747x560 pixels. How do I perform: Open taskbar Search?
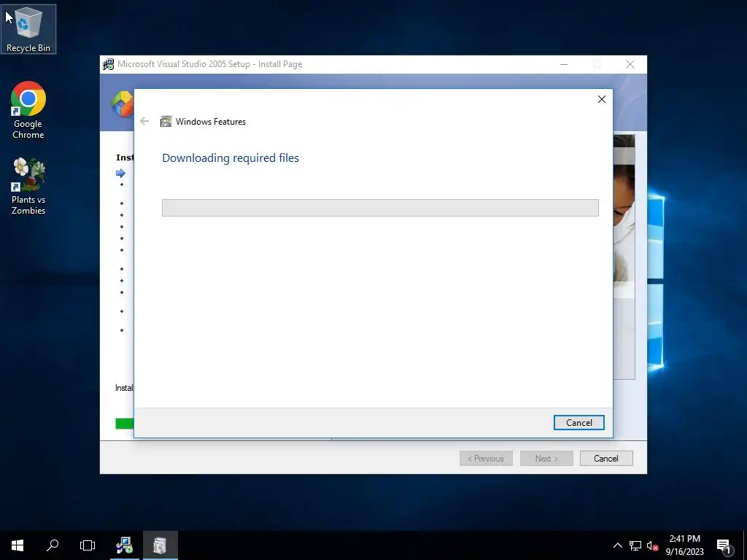[53, 545]
